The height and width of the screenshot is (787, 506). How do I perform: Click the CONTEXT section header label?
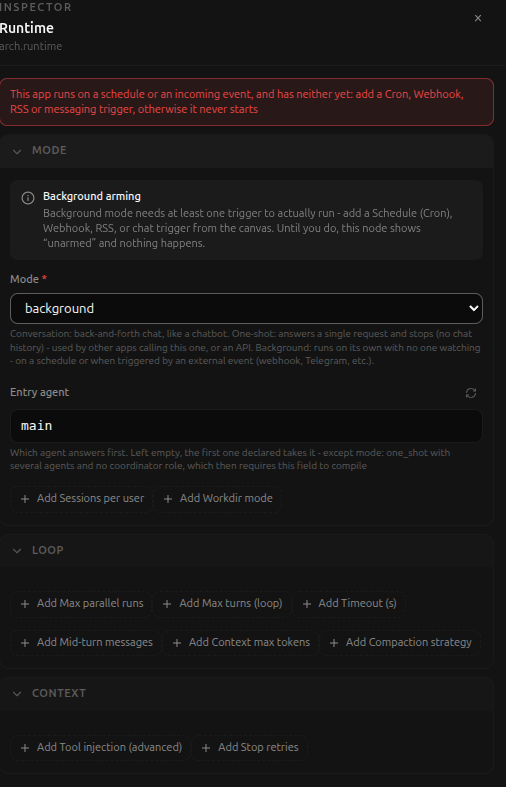tap(59, 693)
